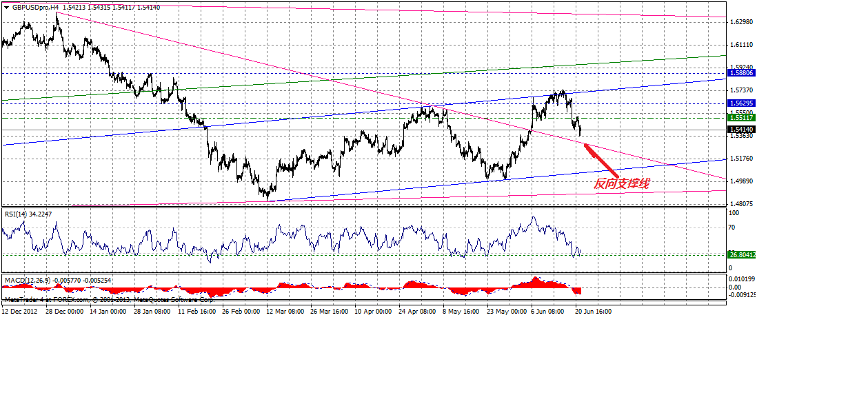Click the RSI scale value 100
Screen dimensions: 868x404
pos(736,214)
